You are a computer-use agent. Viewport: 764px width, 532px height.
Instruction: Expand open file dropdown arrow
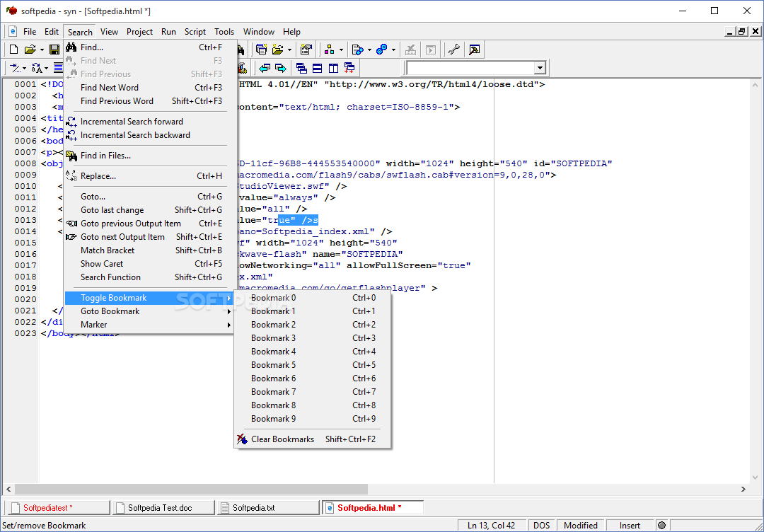[42, 50]
